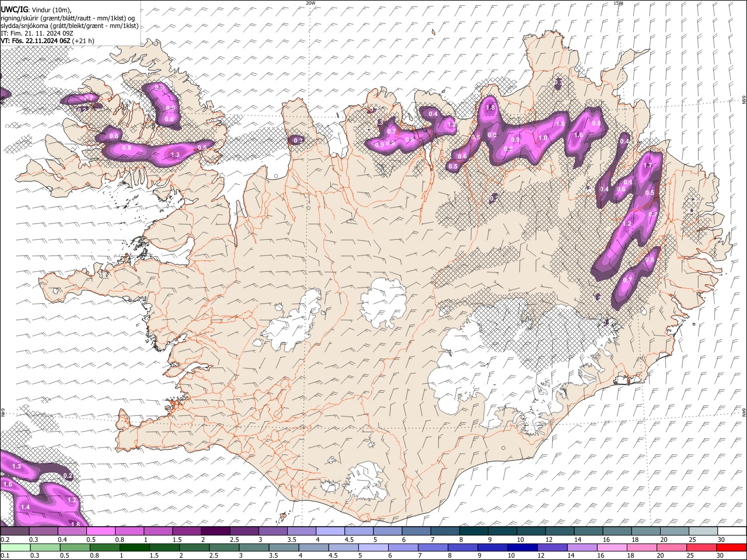Click the '0.7' value in southeastern snow band
Screen dimensions: 747x560
[627, 280]
